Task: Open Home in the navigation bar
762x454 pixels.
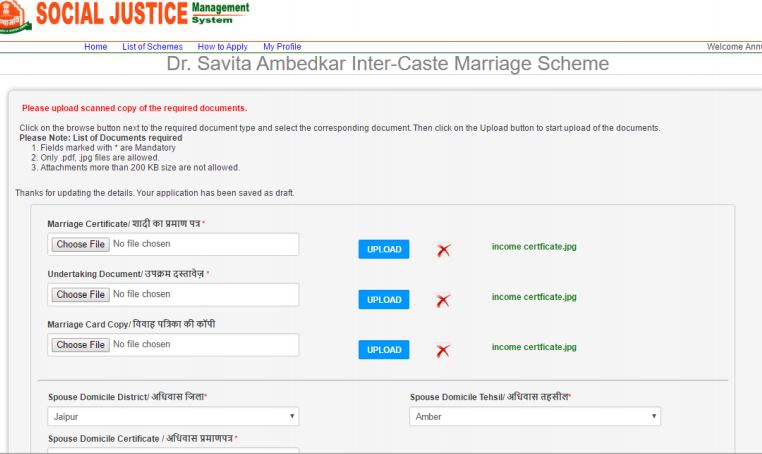Action: (x=95, y=47)
